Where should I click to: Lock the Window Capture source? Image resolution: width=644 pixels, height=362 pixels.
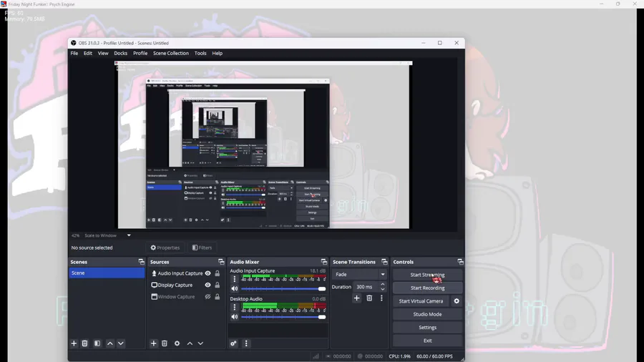point(218,296)
